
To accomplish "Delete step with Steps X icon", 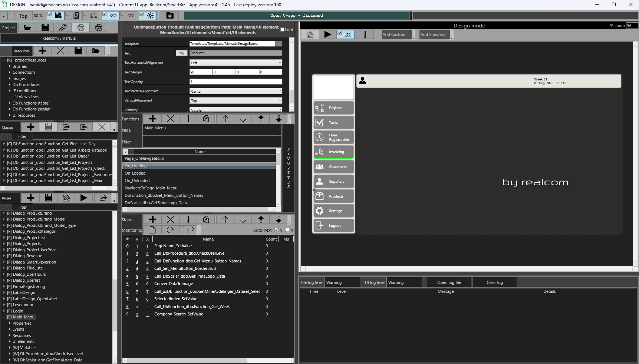I will (x=170, y=219).
